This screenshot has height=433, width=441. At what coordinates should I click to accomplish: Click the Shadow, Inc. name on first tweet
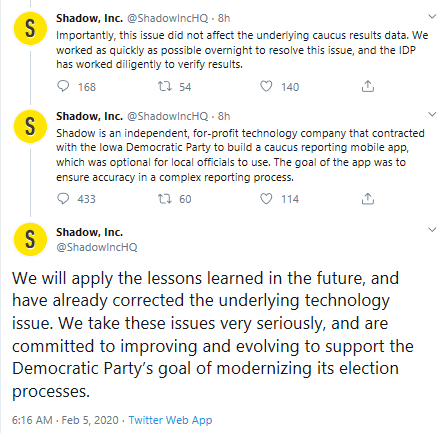tap(89, 18)
